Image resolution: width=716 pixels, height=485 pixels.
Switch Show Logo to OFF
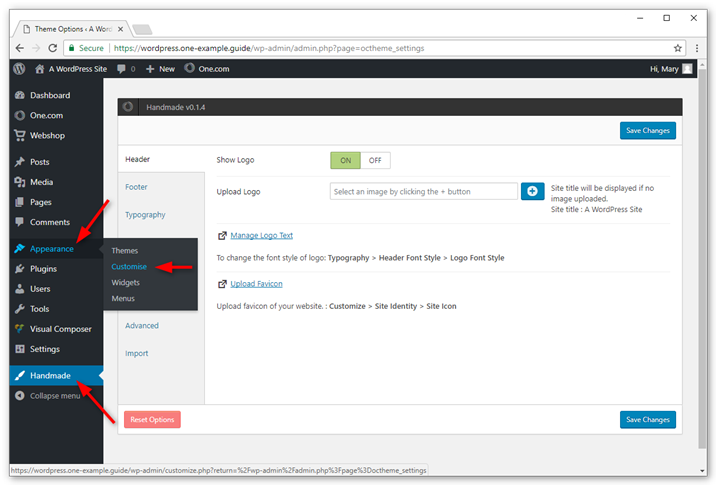(x=375, y=160)
